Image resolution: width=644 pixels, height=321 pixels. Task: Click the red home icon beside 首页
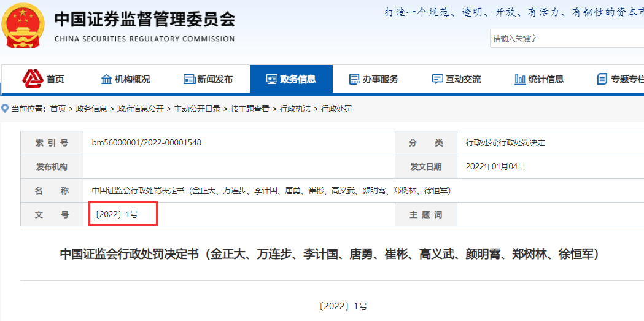pos(32,79)
